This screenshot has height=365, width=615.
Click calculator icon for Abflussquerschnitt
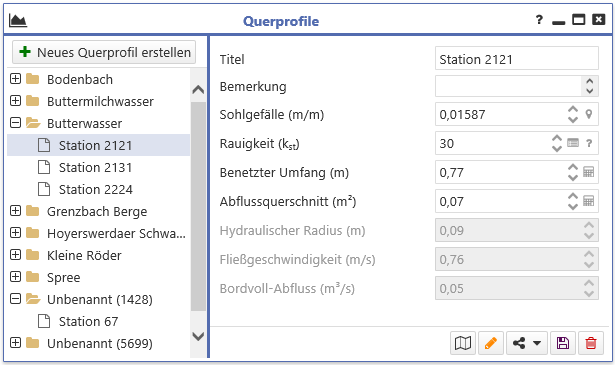tap(588, 201)
